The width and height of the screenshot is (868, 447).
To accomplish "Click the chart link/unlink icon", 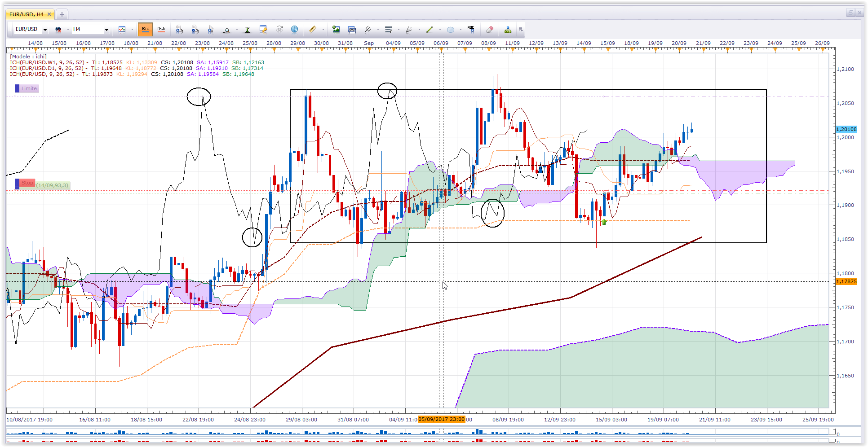I will pyautogui.click(x=58, y=30).
